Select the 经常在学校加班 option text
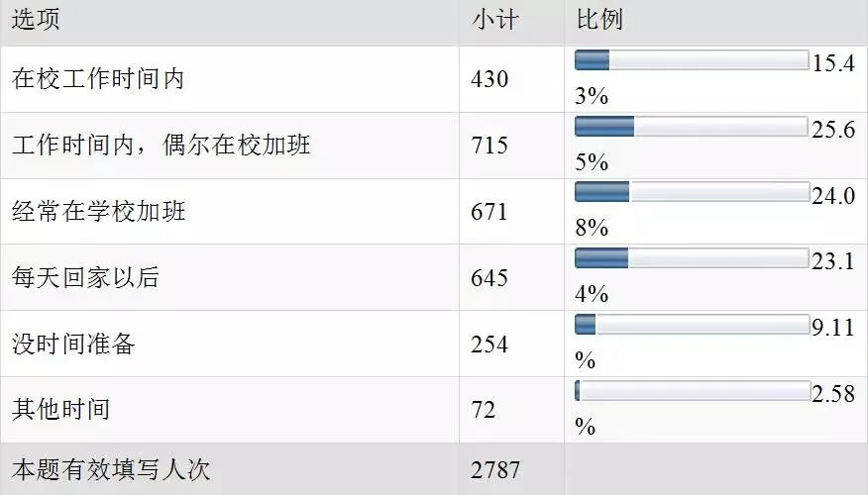 [98, 212]
